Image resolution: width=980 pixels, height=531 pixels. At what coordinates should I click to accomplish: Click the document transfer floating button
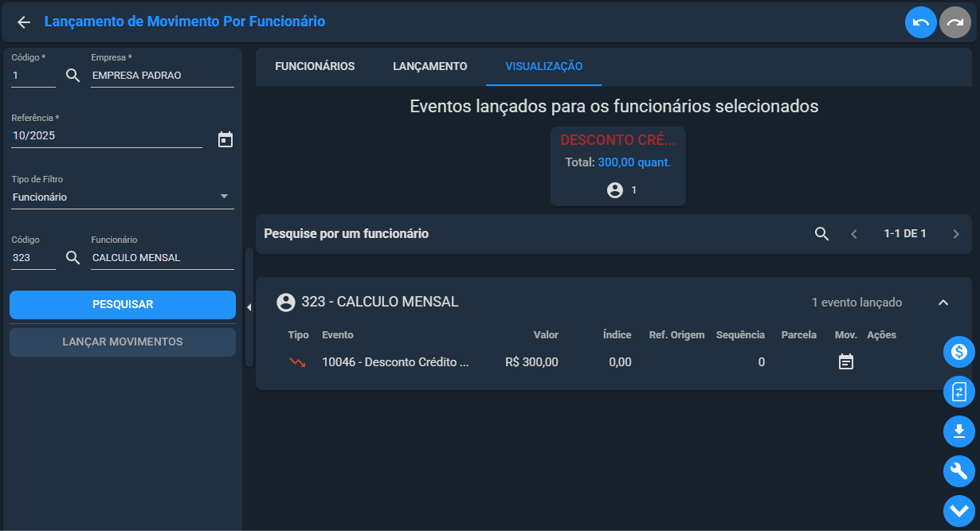[x=959, y=392]
